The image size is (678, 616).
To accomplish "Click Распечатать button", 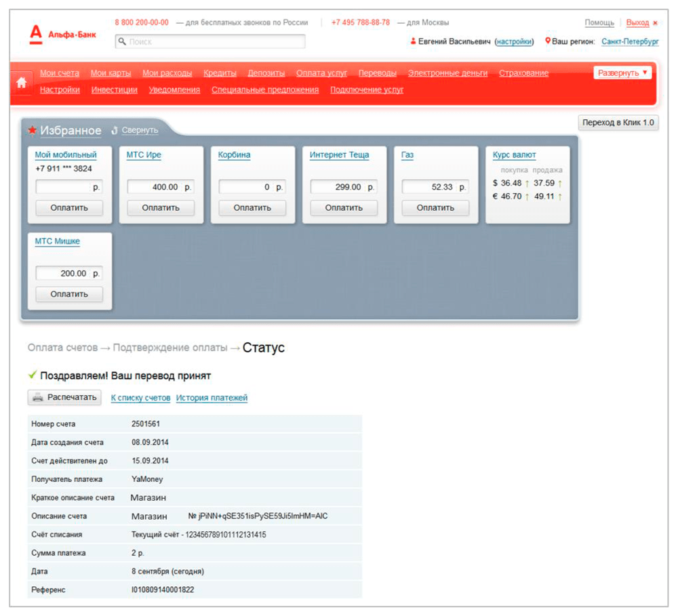I will pos(64,397).
